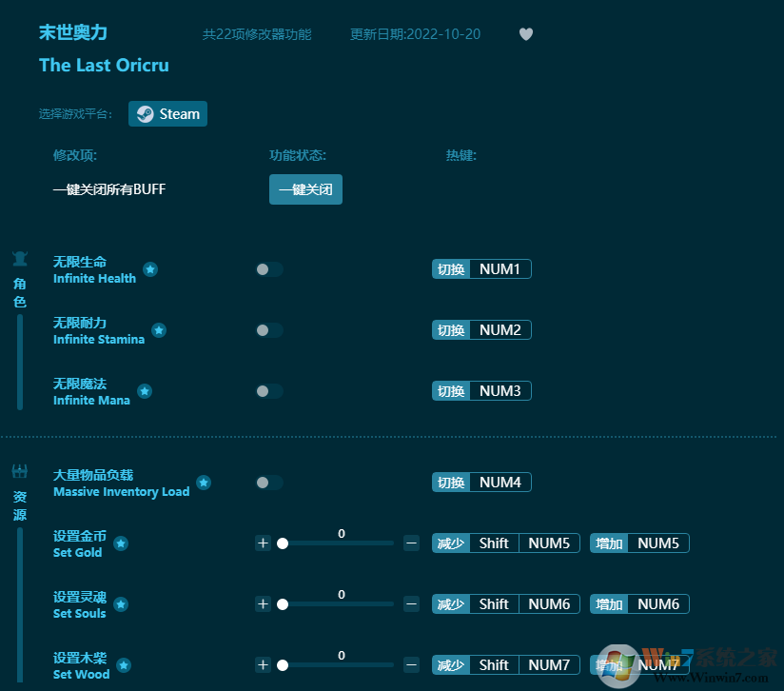This screenshot has width=784, height=691.
Task: Click 增加 label on Set Souls row
Action: pyautogui.click(x=609, y=604)
